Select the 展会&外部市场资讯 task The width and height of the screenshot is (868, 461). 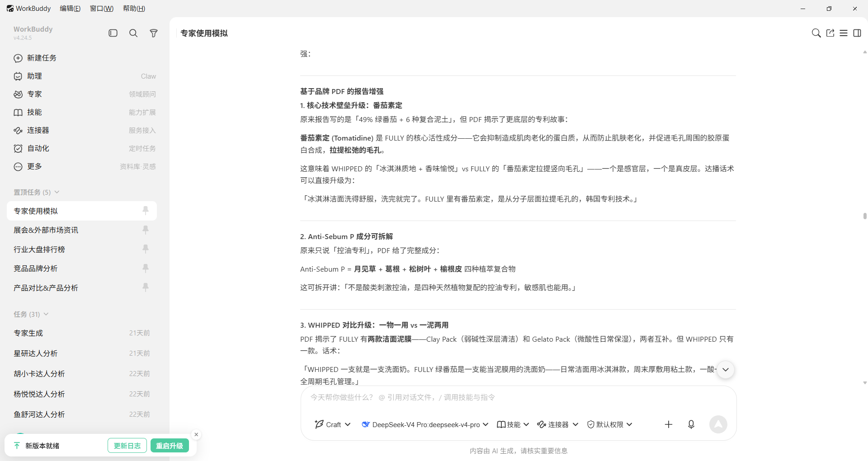tap(82, 230)
